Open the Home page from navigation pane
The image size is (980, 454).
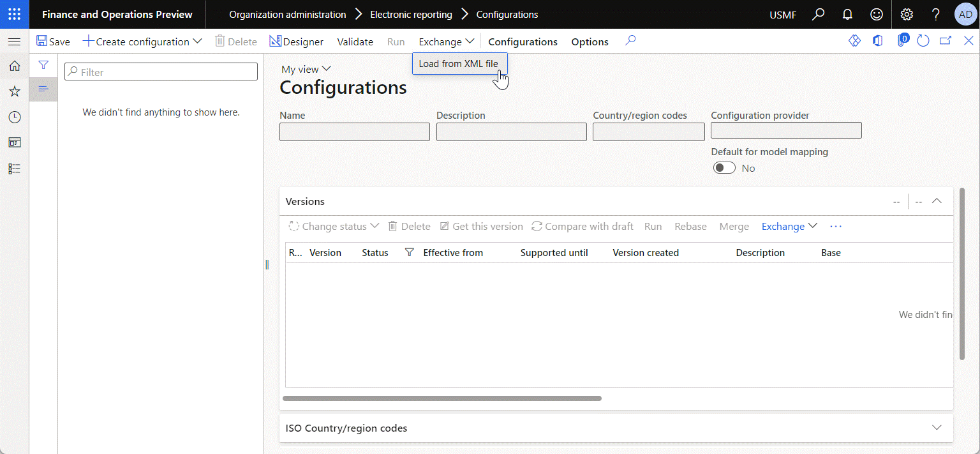[x=14, y=66]
